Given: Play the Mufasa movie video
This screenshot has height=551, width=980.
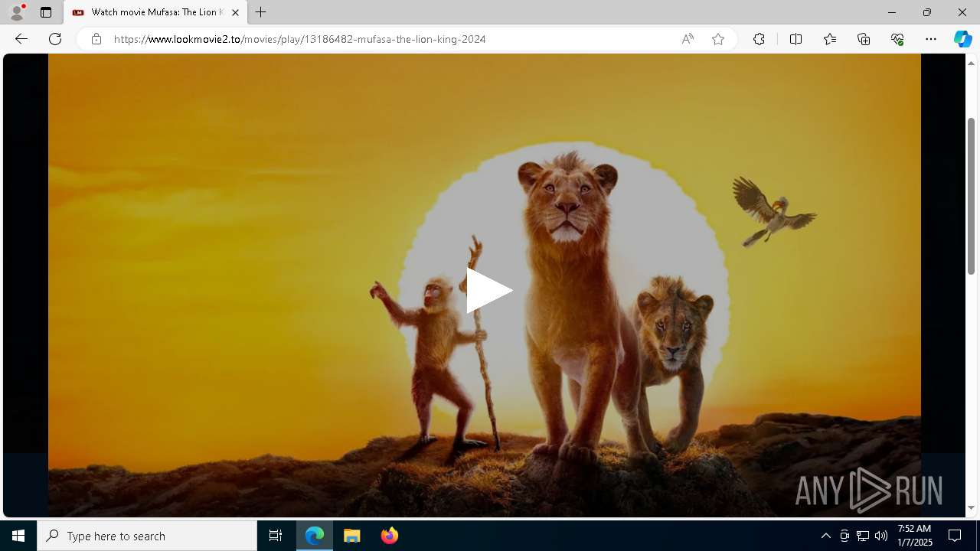Looking at the screenshot, I should 488,290.
